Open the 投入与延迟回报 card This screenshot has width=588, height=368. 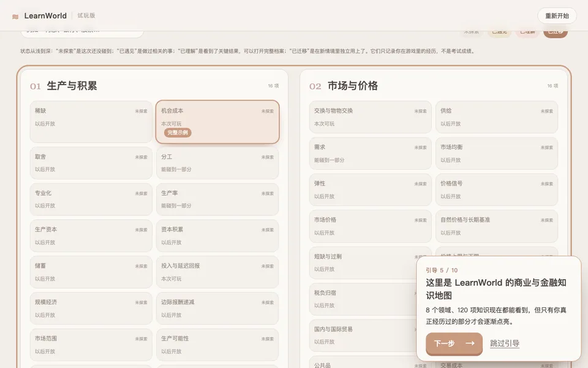coord(217,272)
